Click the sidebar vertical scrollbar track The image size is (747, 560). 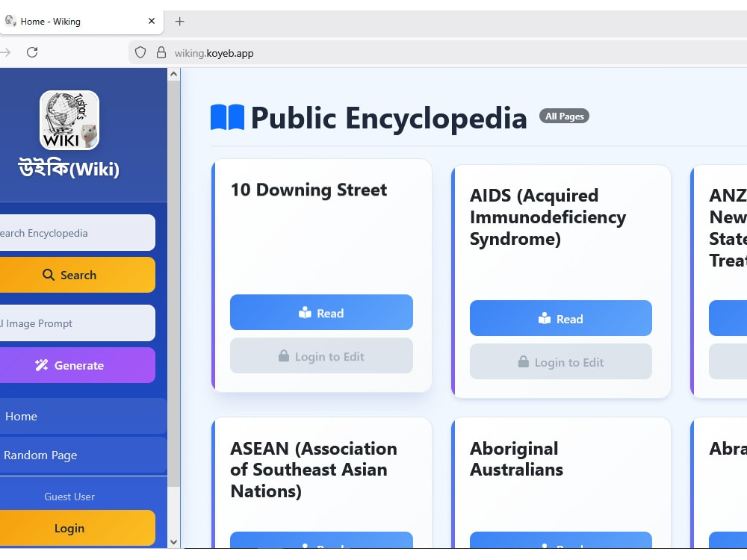[173, 308]
